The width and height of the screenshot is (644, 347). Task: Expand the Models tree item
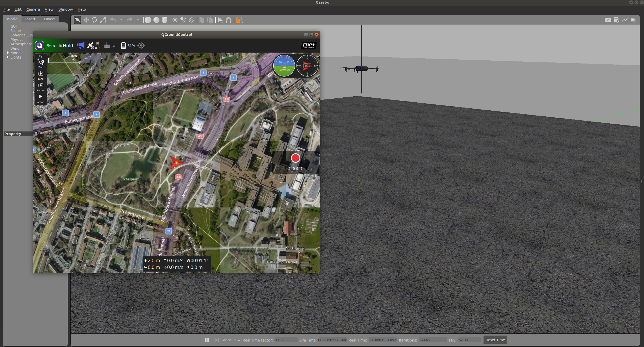click(x=8, y=53)
